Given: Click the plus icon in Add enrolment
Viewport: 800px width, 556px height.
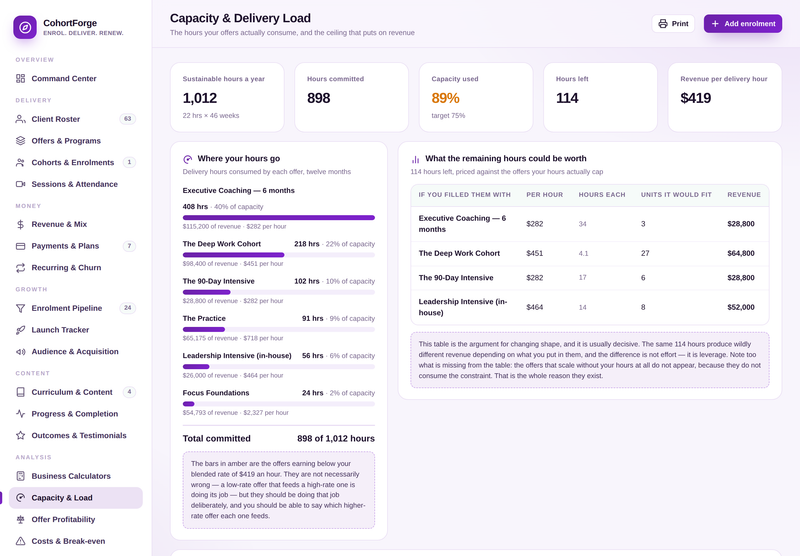Looking at the screenshot, I should coord(715,23).
